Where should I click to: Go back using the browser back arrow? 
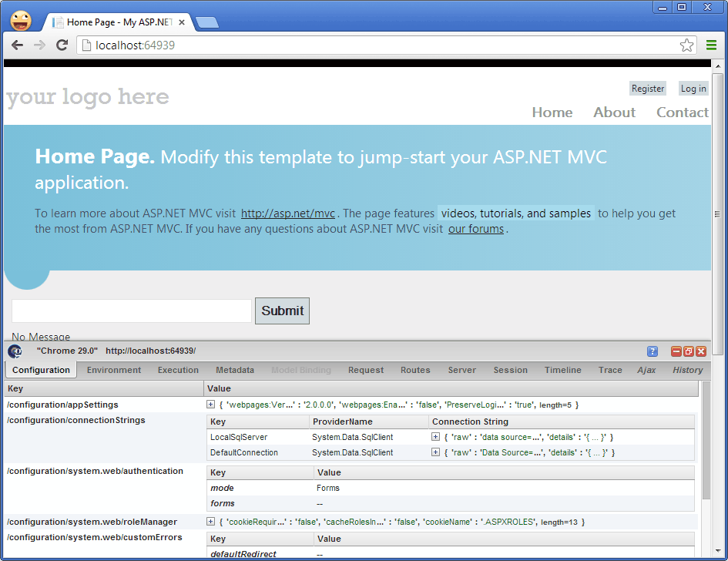click(x=17, y=45)
